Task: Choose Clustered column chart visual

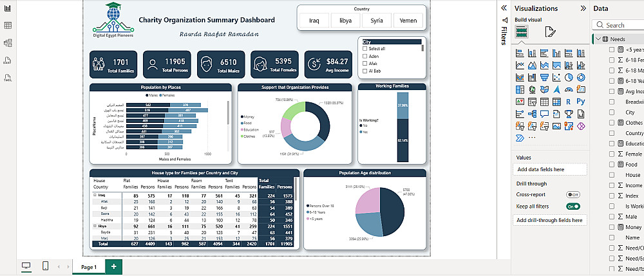Action: [x=556, y=53]
